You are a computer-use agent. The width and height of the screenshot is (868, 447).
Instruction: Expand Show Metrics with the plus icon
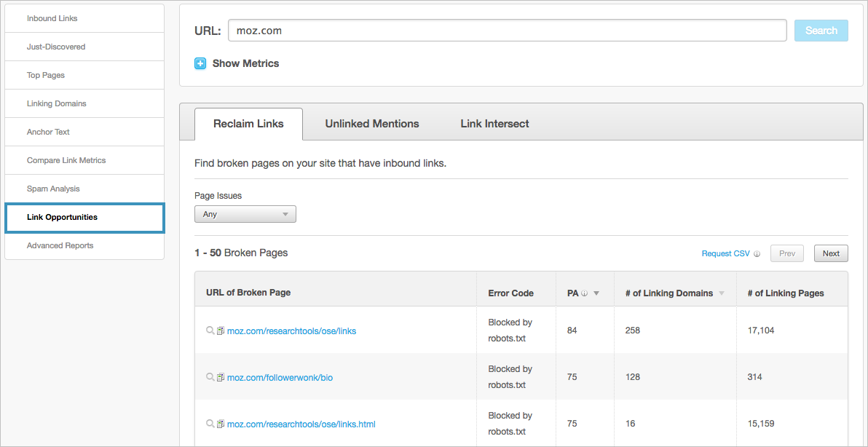pos(200,63)
